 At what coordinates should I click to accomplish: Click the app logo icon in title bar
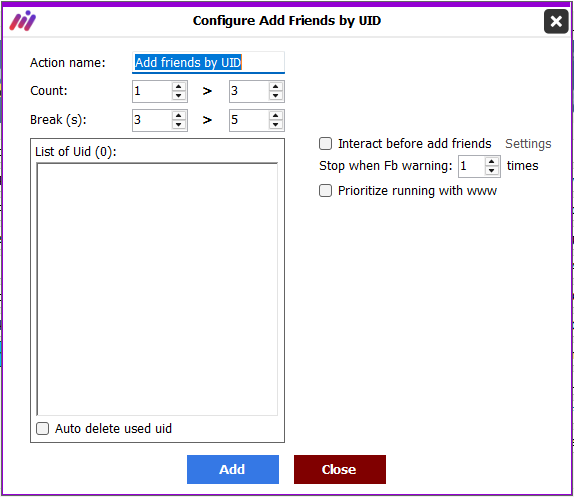[x=23, y=21]
